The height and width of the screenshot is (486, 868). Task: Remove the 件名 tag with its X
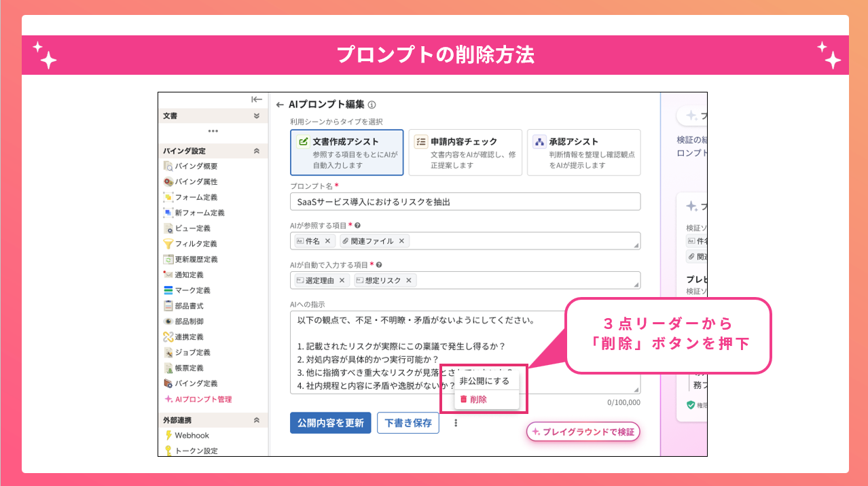pos(327,241)
